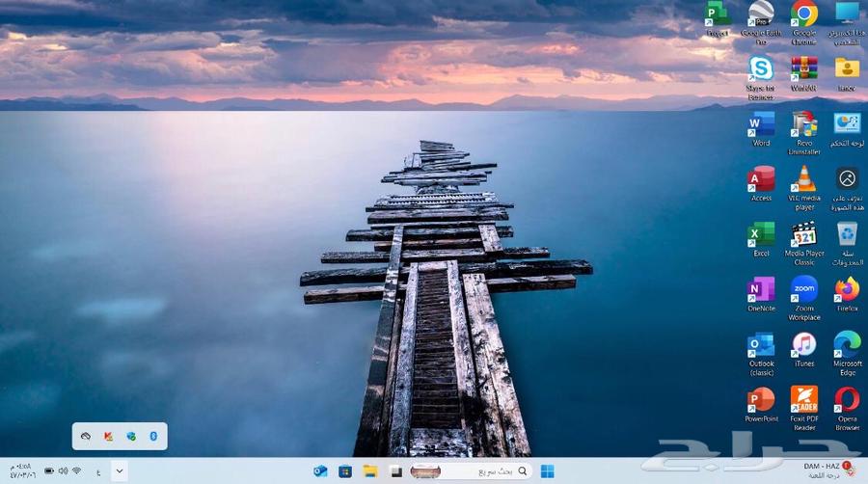The width and height of the screenshot is (868, 484).
Task: Open the DAM - HAZ taskbar widget
Action: (828, 471)
